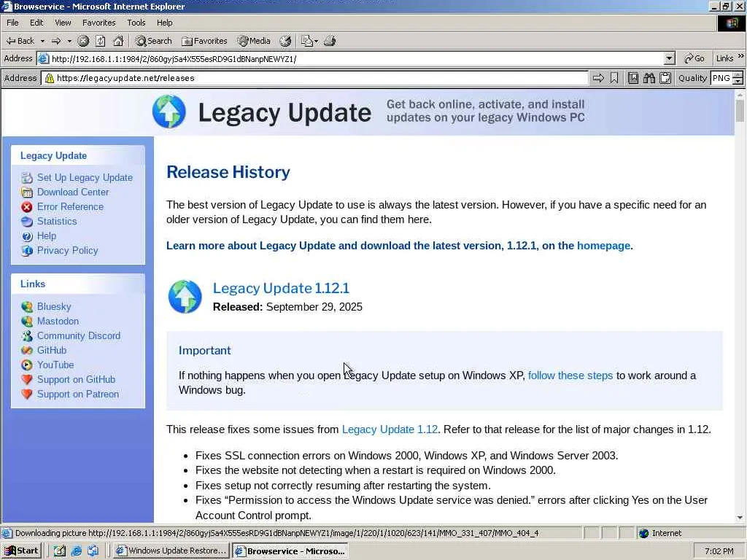Refresh the page with the Refresh icon

[100, 41]
